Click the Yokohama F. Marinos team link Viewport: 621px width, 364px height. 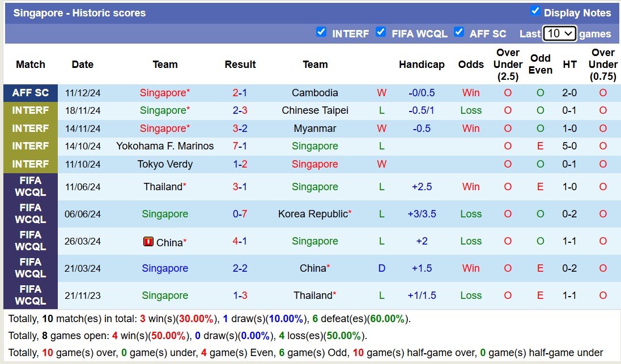click(165, 146)
